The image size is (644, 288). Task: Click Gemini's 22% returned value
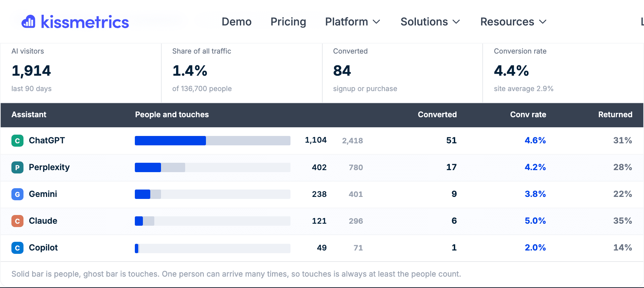(623, 194)
